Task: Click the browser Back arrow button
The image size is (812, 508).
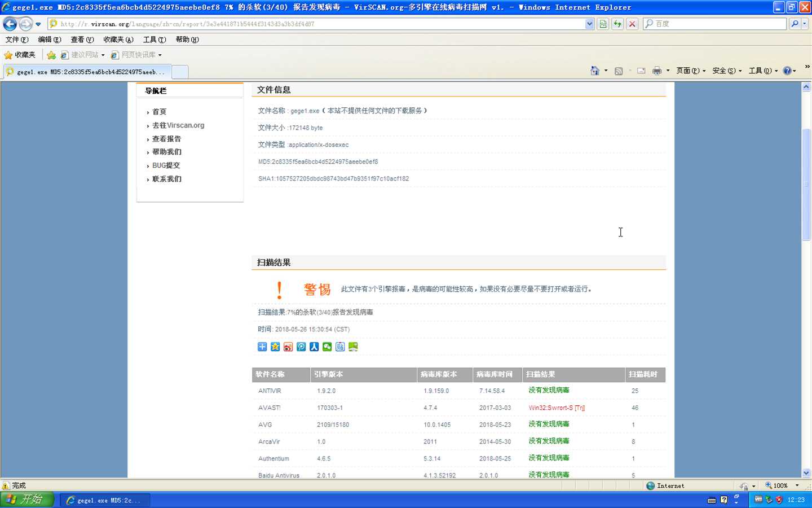Action: tap(10, 24)
